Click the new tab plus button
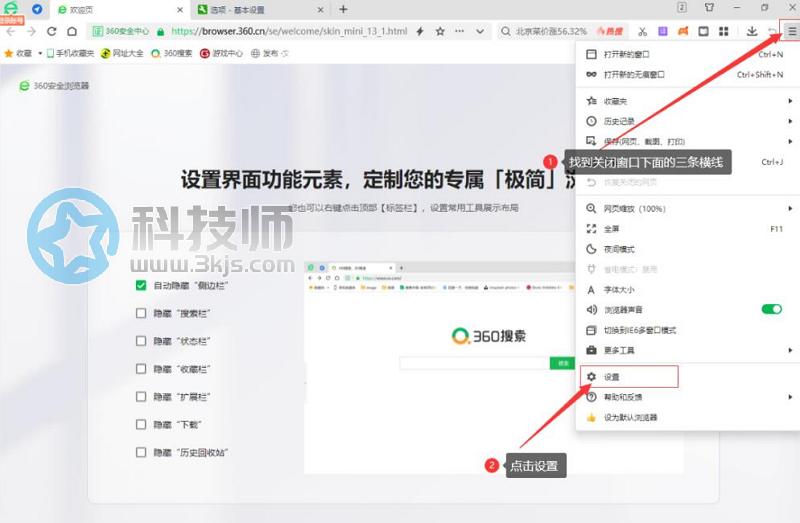800x523 pixels. click(343, 9)
